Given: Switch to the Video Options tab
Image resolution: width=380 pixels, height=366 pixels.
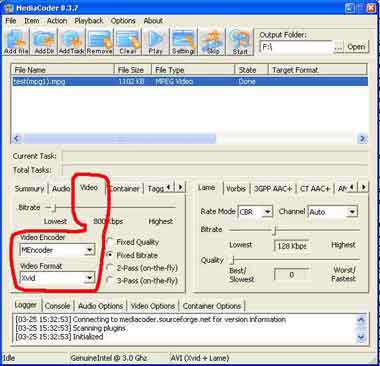Looking at the screenshot, I should pos(152,306).
